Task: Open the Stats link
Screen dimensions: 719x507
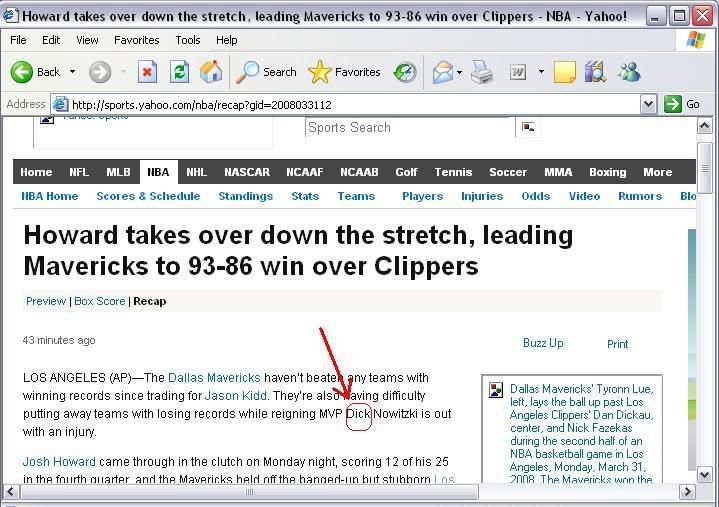Action: tap(305, 196)
